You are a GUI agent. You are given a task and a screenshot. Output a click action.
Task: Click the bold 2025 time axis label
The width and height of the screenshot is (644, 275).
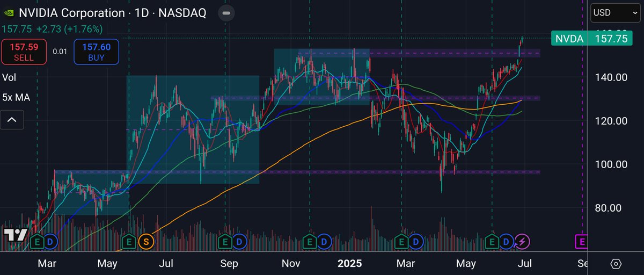pyautogui.click(x=350, y=264)
